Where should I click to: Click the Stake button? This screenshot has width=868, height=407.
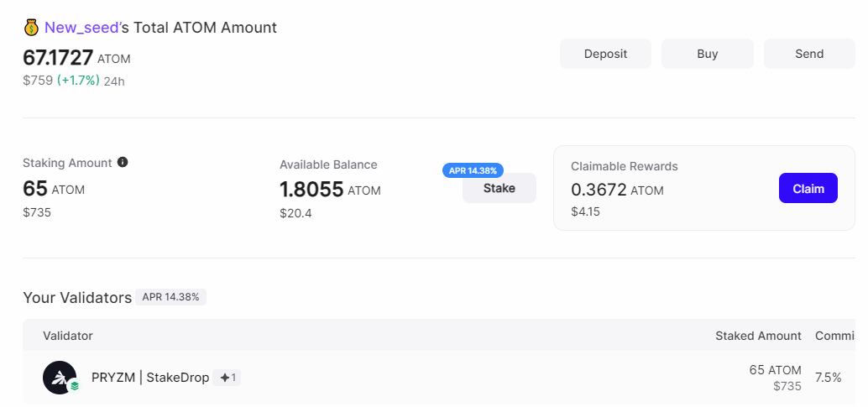[499, 188]
